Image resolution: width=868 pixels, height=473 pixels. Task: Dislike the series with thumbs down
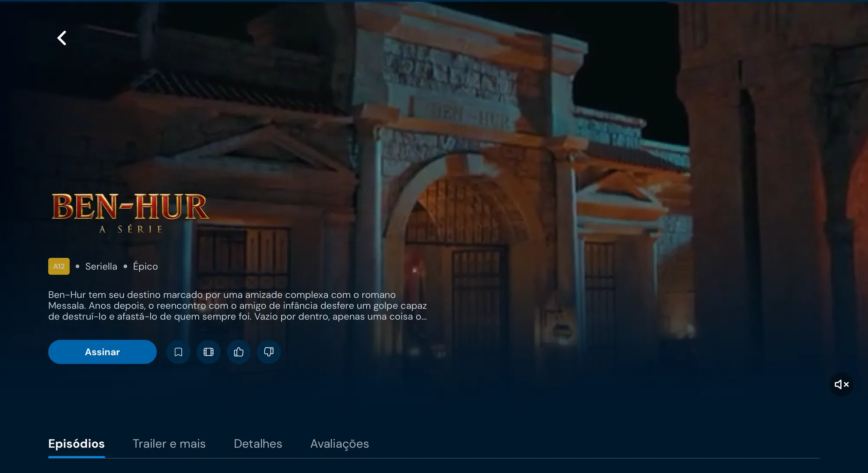[x=269, y=352]
